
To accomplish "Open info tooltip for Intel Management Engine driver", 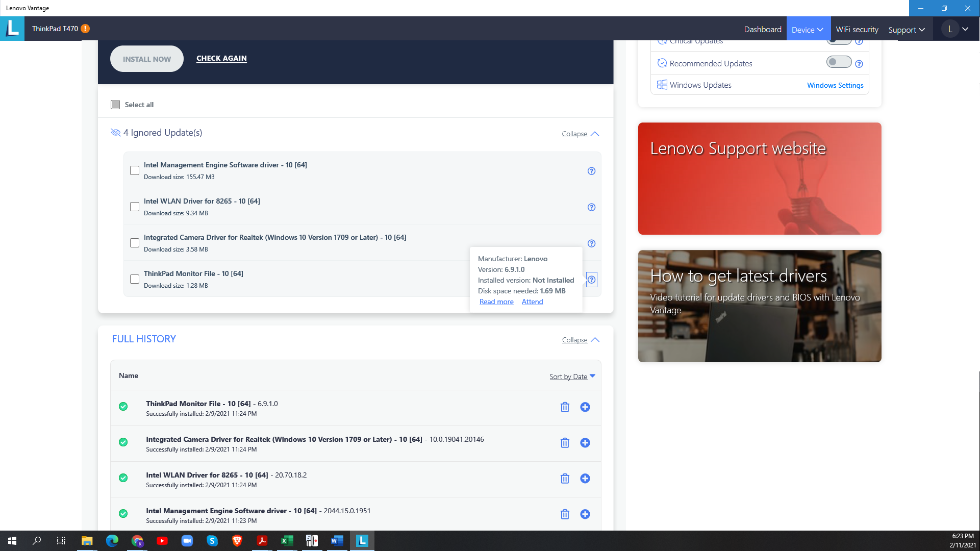I will point(591,171).
